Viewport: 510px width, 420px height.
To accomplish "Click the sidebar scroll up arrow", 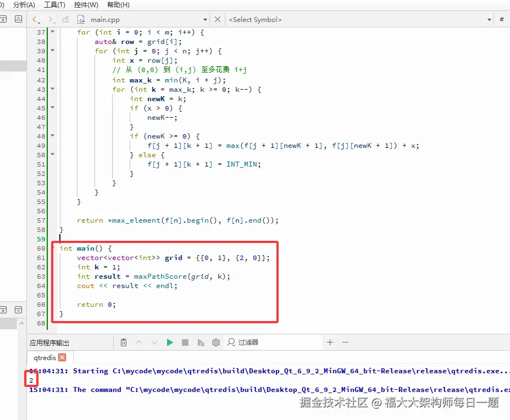I will (22, 323).
